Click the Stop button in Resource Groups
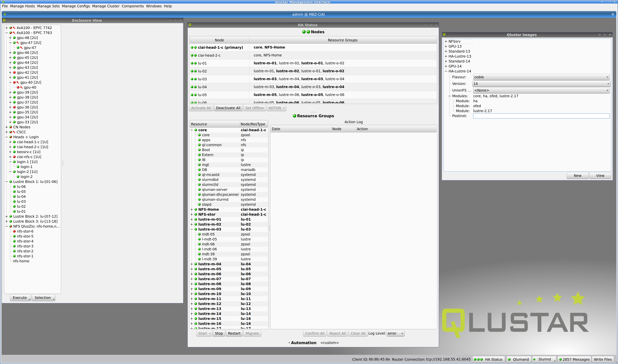 219,333
